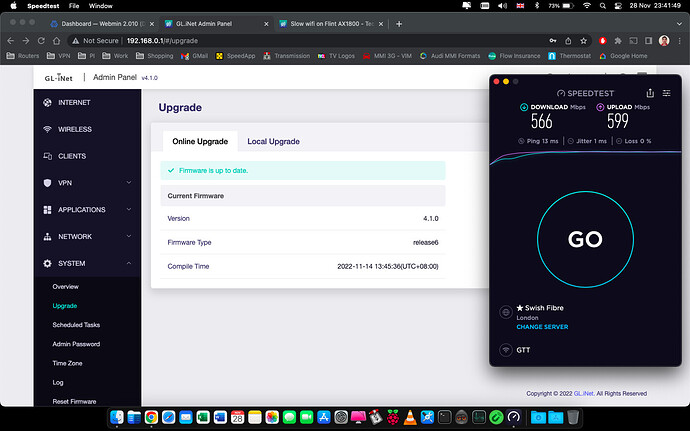Open the Google Home bookmark
Screen dimensions: 690x431
pos(623,56)
